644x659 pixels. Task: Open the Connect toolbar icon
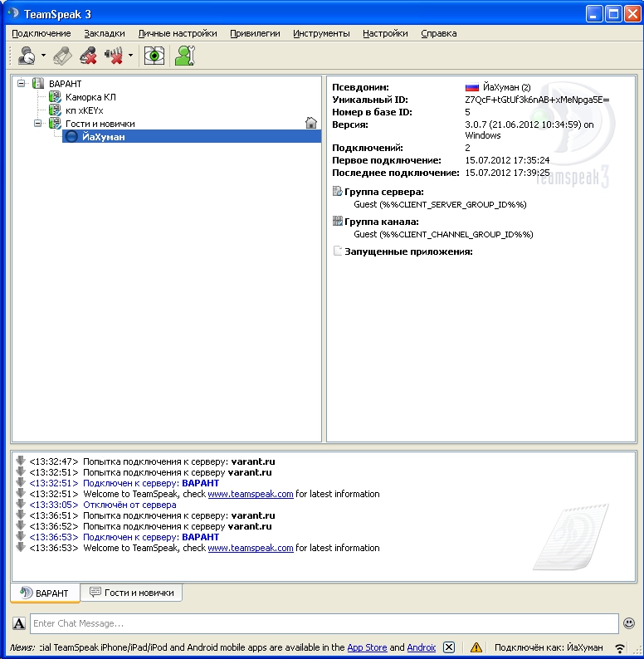click(27, 56)
